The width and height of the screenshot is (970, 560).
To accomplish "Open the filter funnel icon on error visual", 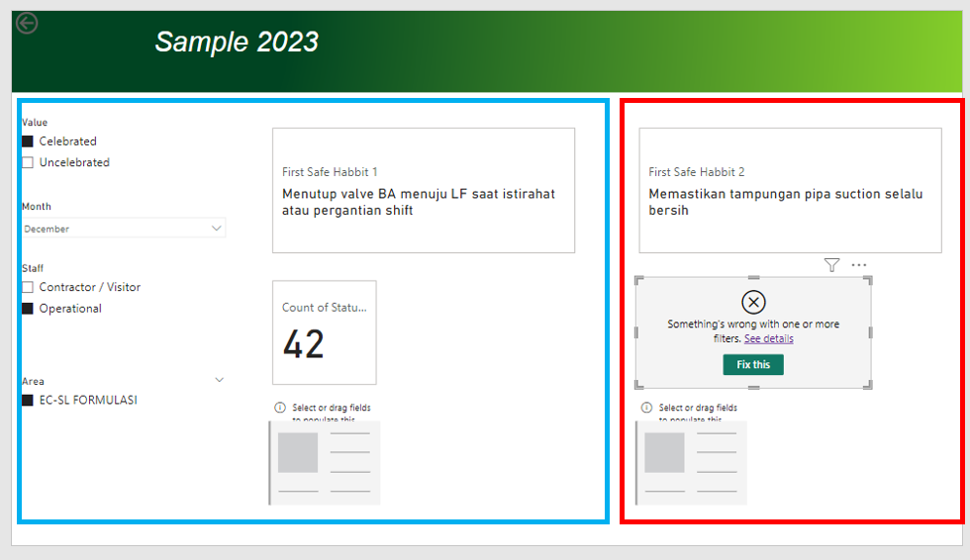I will coord(832,265).
